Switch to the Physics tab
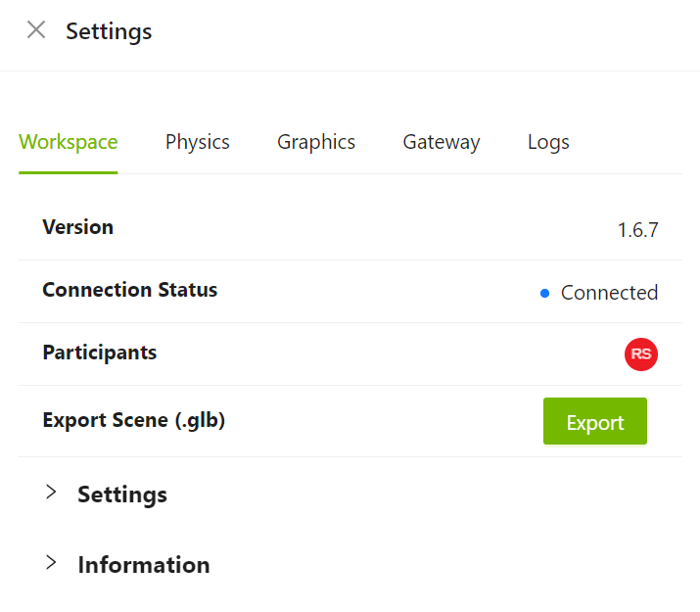 coord(198,142)
